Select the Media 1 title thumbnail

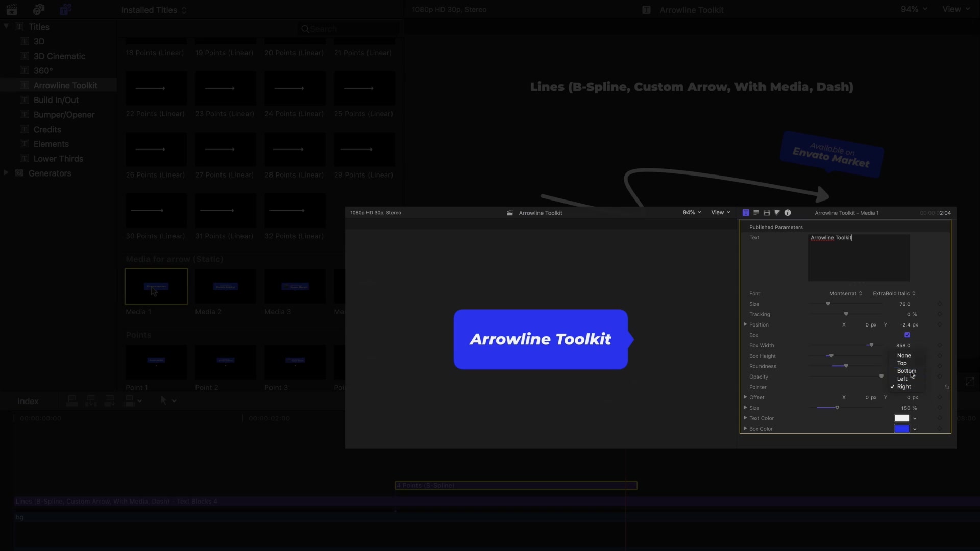156,286
